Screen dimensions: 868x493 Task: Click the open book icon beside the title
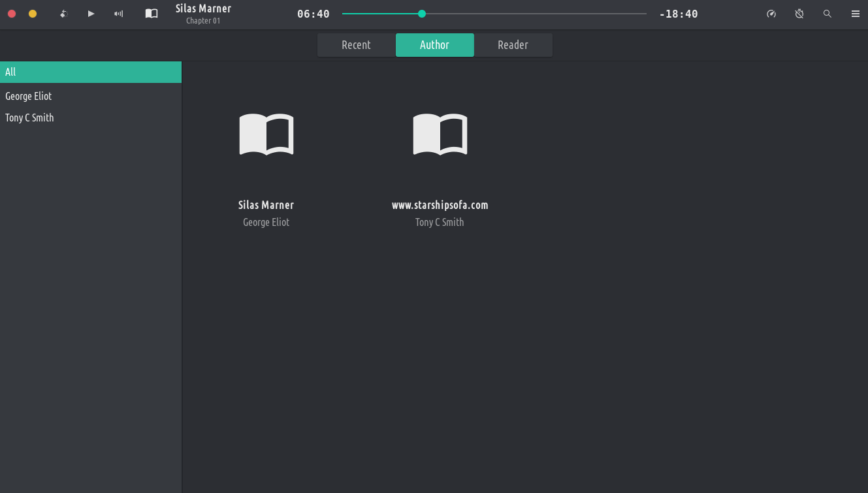coord(152,14)
